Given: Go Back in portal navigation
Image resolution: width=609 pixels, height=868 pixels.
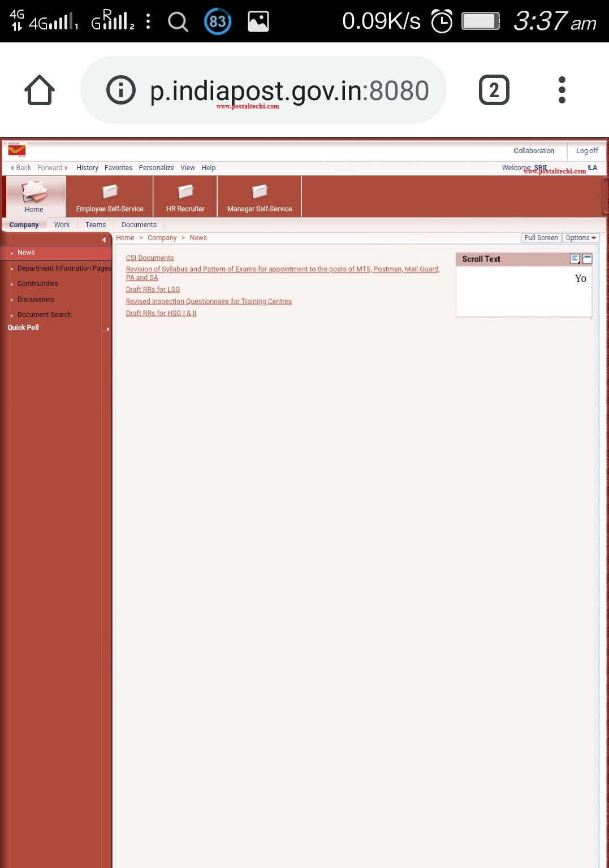Looking at the screenshot, I should pyautogui.click(x=20, y=168).
